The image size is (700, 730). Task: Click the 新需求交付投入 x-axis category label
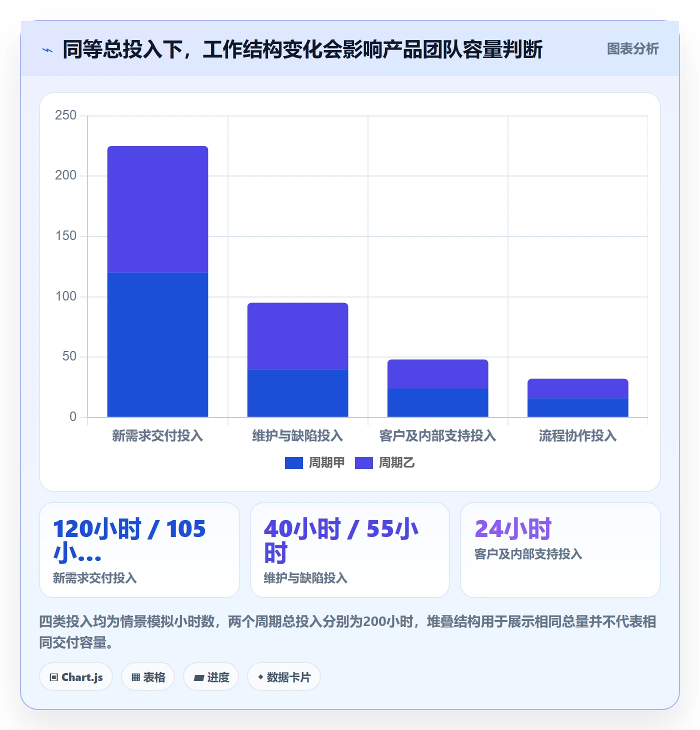pos(157,436)
